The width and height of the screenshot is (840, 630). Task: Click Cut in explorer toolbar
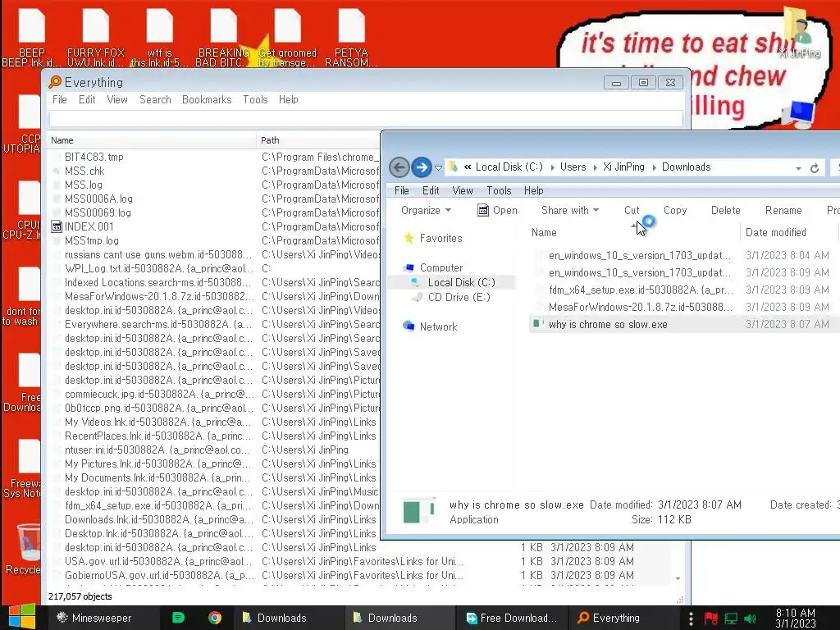(632, 211)
